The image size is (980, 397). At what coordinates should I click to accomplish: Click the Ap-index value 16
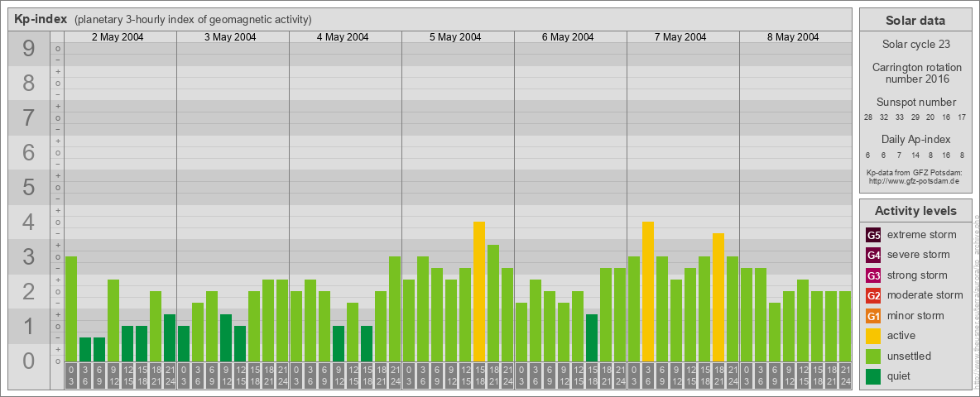pyautogui.click(x=946, y=155)
